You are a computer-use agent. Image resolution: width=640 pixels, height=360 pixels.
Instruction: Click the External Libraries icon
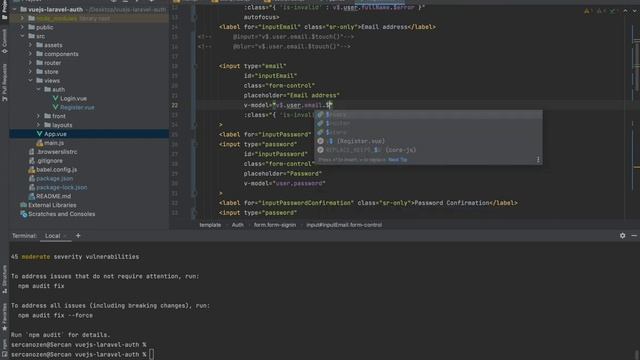(24, 205)
